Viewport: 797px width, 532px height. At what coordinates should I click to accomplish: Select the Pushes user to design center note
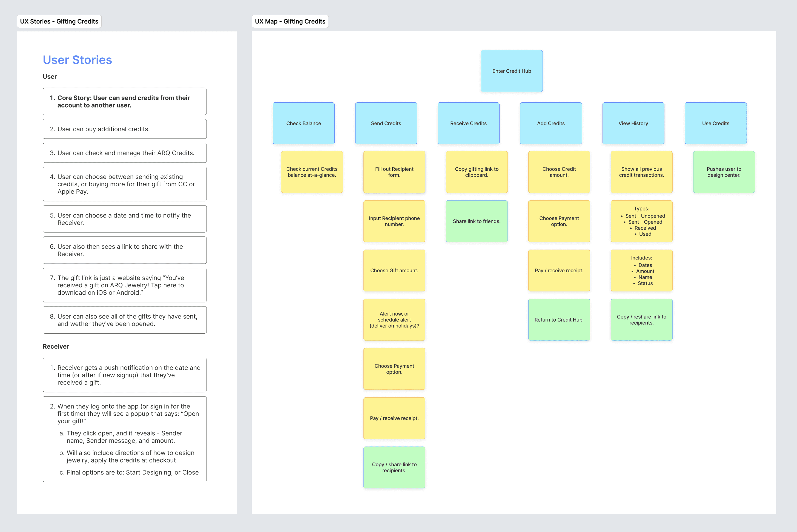[x=724, y=172]
